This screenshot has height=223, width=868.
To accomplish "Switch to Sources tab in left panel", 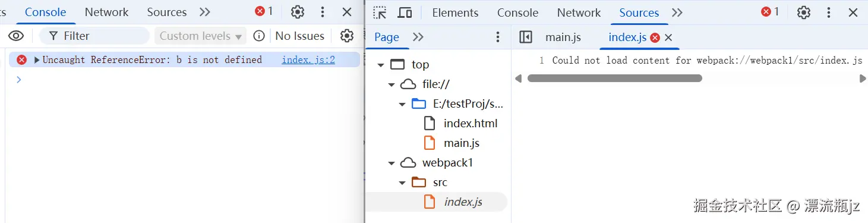I will (167, 12).
